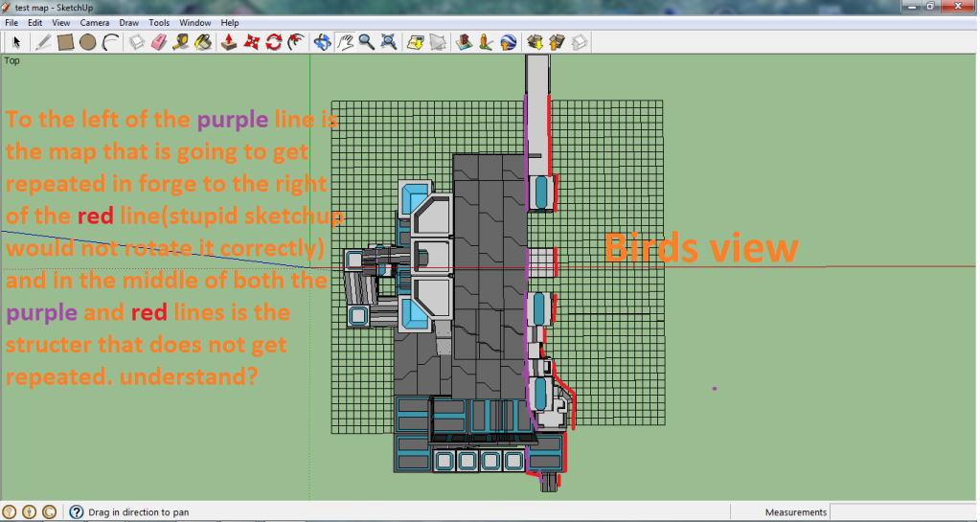Click the Get Models icon
Image resolution: width=980 pixels, height=522 pixels.
(x=535, y=42)
